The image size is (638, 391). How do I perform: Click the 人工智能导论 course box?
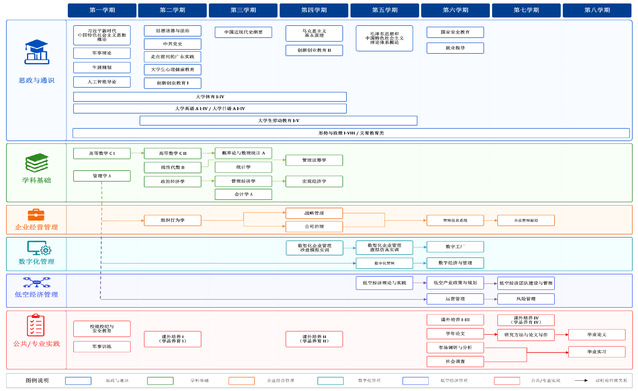102,82
